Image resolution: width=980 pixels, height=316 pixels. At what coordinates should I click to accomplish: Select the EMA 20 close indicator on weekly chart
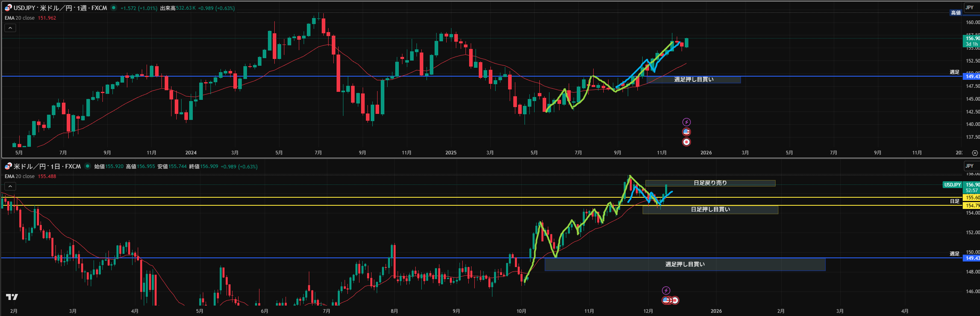pos(20,18)
